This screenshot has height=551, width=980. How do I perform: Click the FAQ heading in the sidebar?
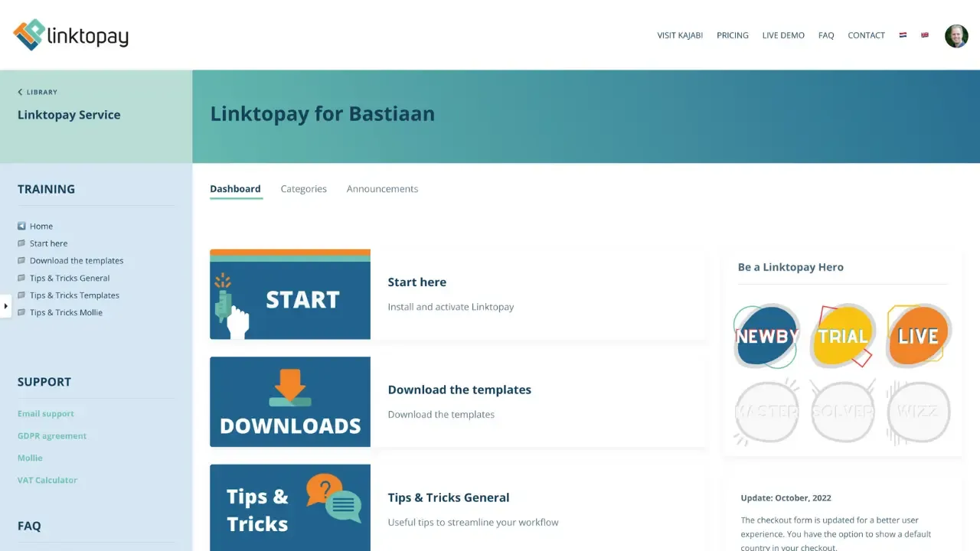click(x=29, y=526)
